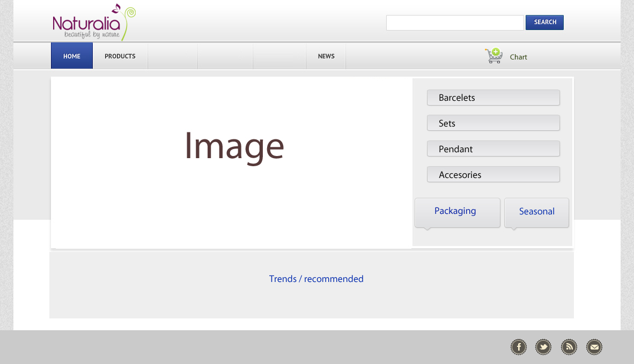Open the Twitter social icon
This screenshot has width=634, height=364.
(543, 347)
